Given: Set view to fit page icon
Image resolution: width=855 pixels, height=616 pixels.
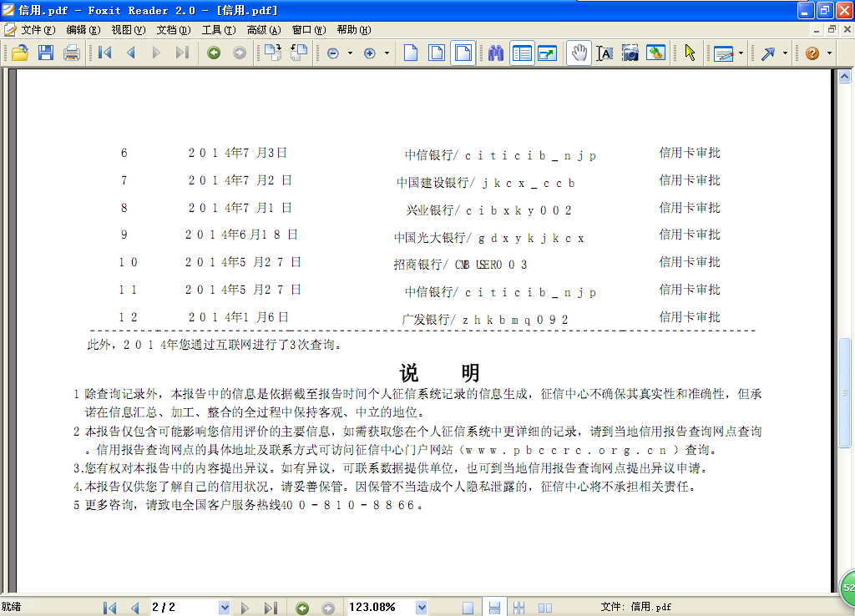Looking at the screenshot, I should click(437, 53).
